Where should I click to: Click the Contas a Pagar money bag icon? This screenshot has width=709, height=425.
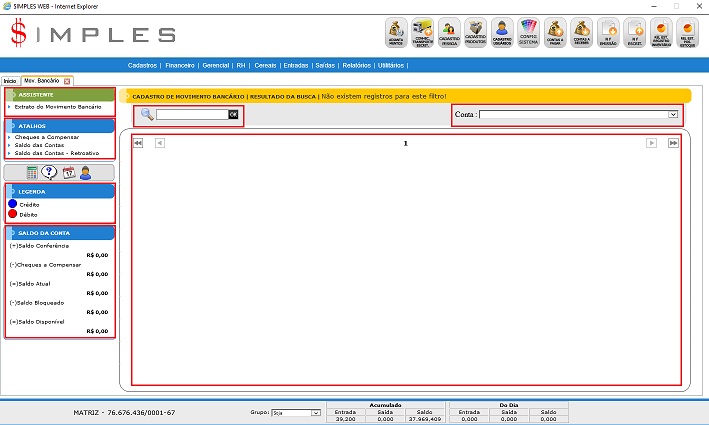tap(556, 33)
